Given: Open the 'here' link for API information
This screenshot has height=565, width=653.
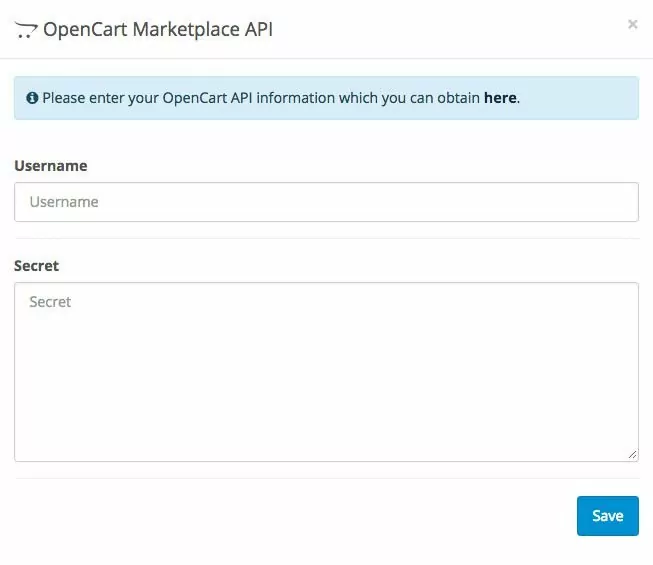Looking at the screenshot, I should pyautogui.click(x=500, y=98).
